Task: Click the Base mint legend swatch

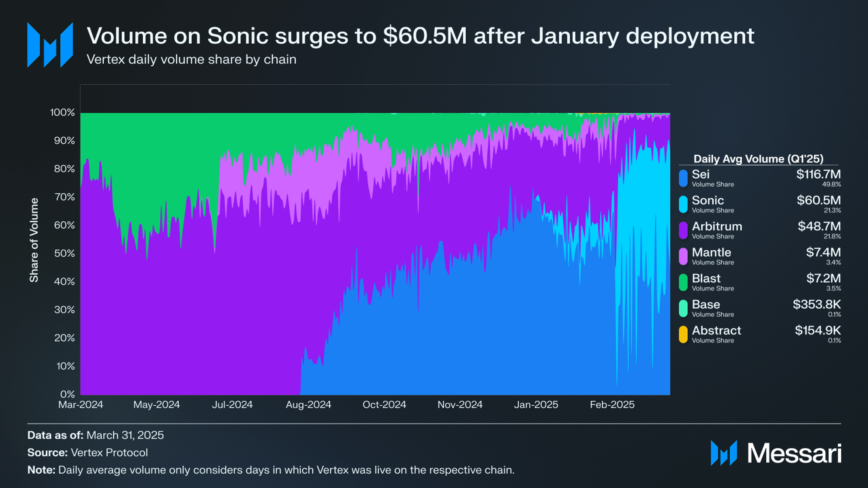Action: click(x=683, y=309)
